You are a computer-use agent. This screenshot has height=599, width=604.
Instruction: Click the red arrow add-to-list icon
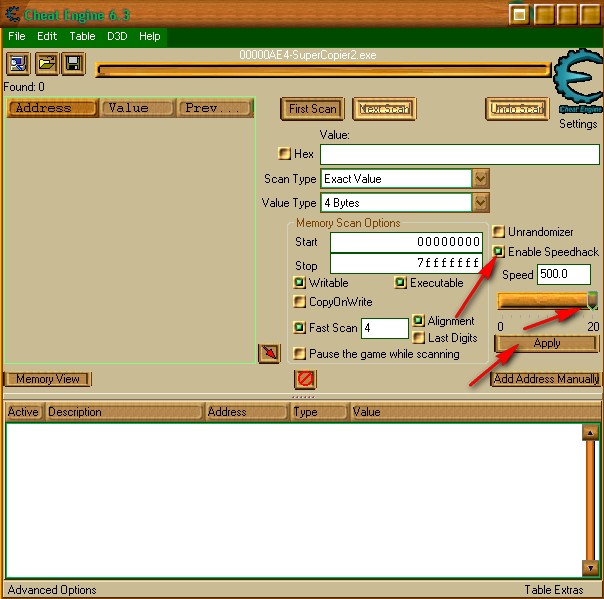pyautogui.click(x=269, y=353)
